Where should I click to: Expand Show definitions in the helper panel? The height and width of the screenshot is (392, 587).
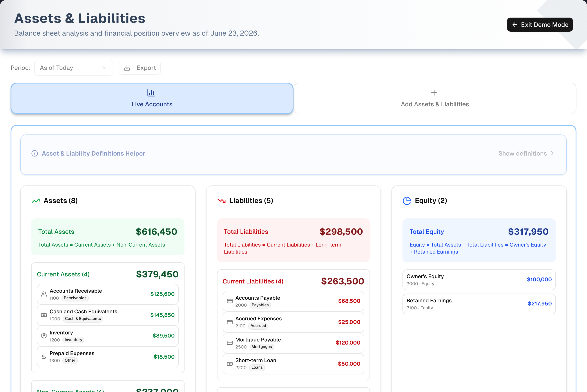click(526, 154)
